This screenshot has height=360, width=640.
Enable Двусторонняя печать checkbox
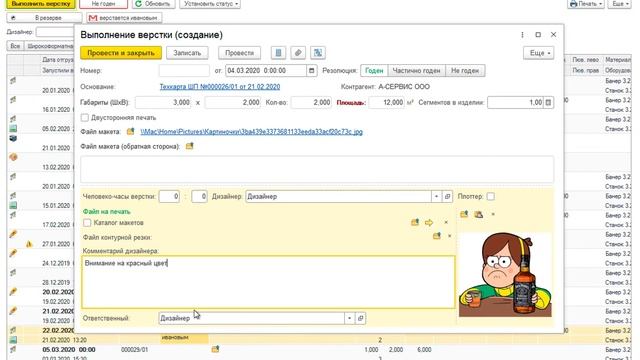85,118
